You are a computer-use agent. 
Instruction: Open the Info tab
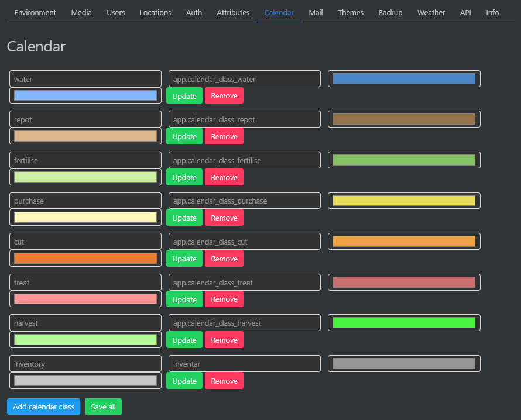492,12
